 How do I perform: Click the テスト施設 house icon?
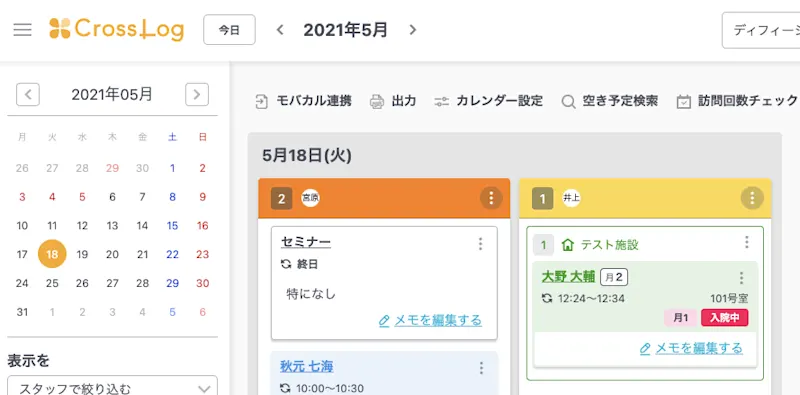point(567,245)
